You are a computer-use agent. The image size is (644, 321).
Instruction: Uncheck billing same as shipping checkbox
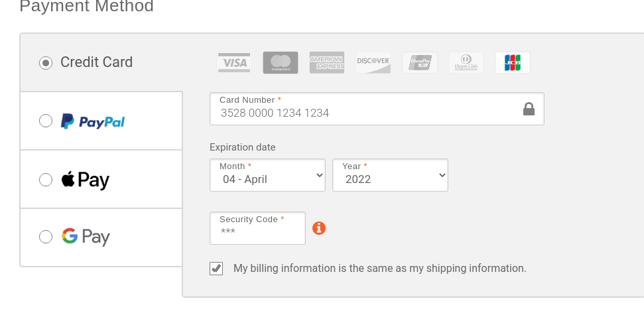coord(216,269)
